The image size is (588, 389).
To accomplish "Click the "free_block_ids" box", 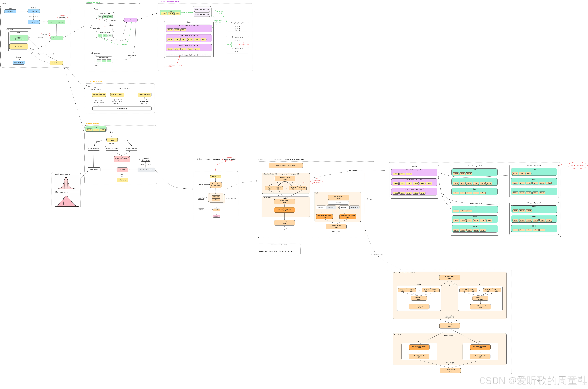I will [x=238, y=39].
